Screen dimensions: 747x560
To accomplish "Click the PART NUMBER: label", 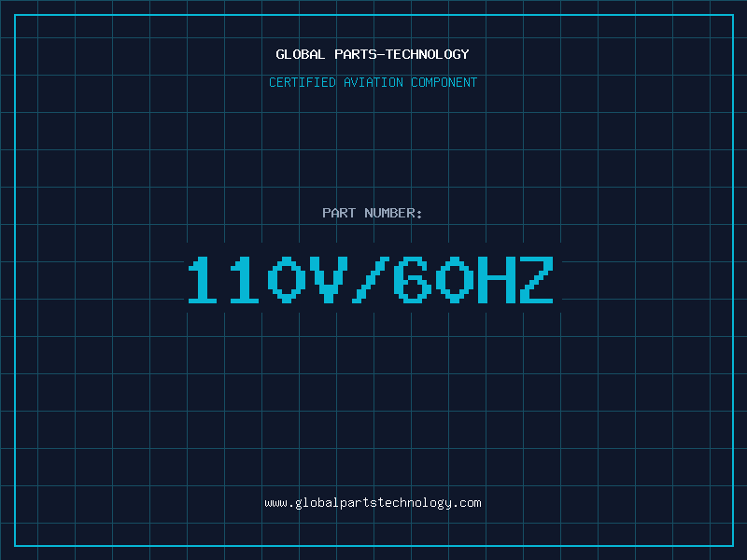I will click(x=372, y=213).
